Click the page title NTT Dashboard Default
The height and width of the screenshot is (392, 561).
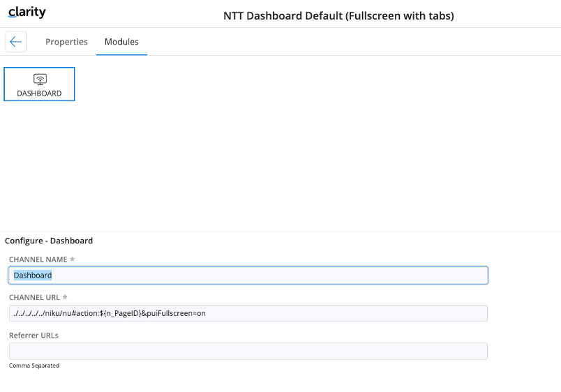[x=338, y=16]
